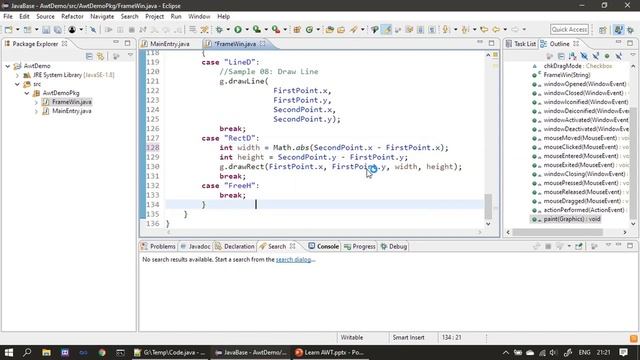Toggle Hide Local Types in Outline view
Viewport: 640px width, 360px height.
coord(619,56)
